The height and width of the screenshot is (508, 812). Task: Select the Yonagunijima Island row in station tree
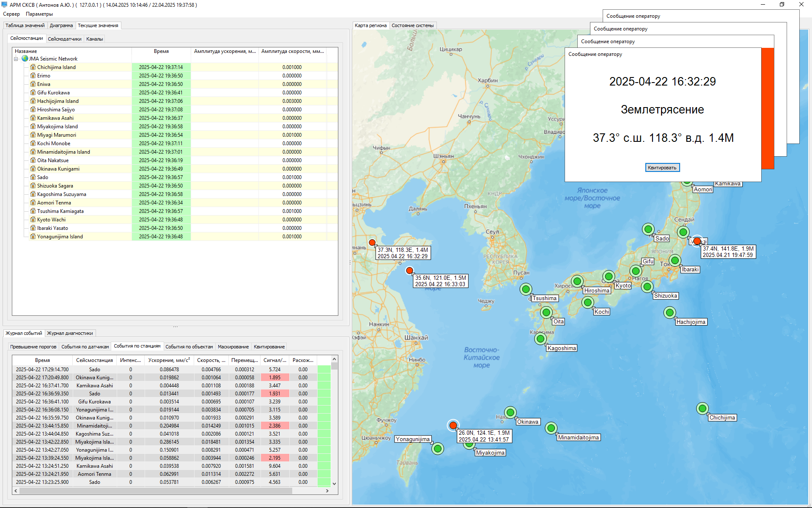175,237
